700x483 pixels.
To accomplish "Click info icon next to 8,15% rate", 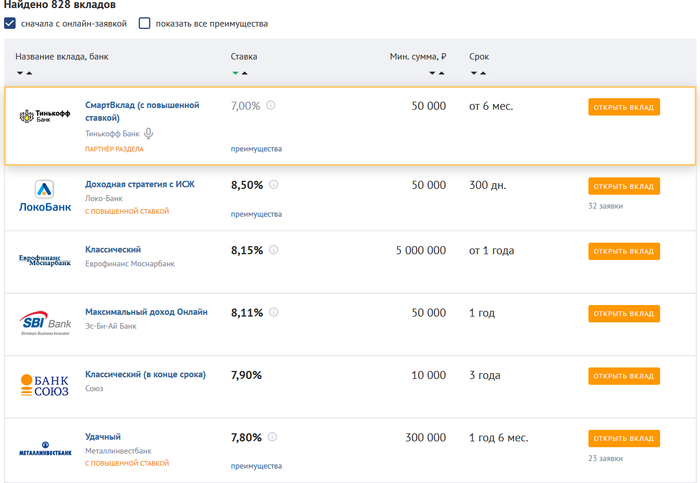I will tap(274, 250).
